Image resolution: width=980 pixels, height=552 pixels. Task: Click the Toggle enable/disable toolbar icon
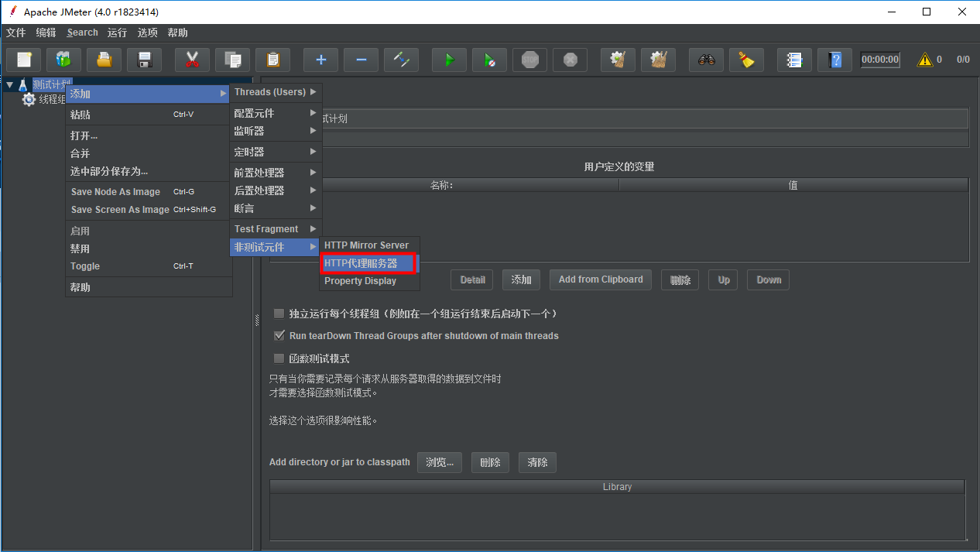(402, 60)
